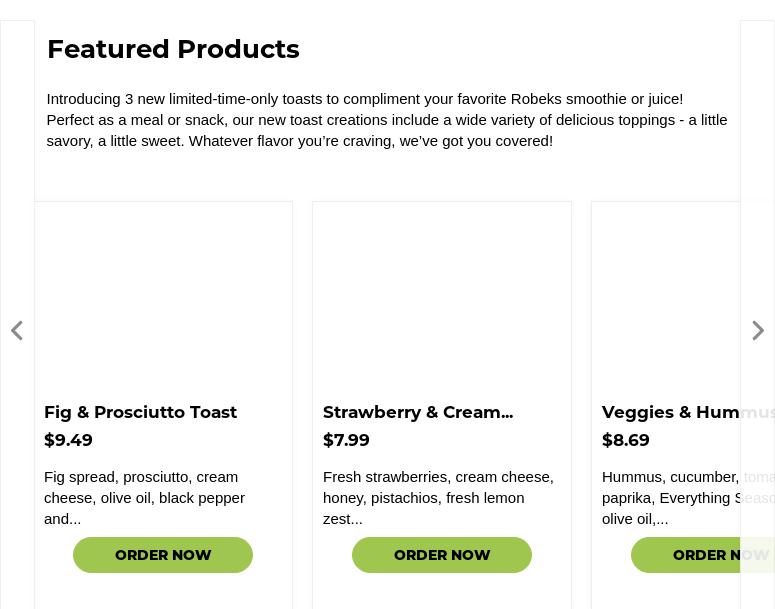Open the Fig & Prosciutto Toast title
The height and width of the screenshot is (609, 775).
coord(140,412)
